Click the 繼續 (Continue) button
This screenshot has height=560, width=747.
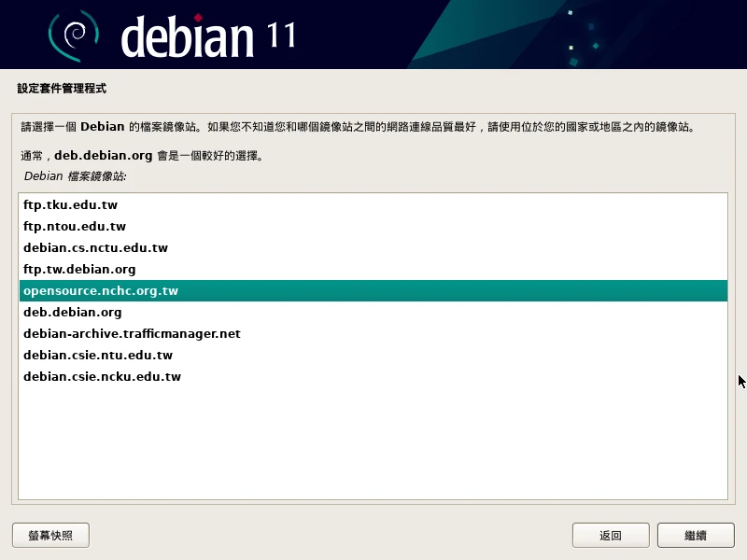(x=696, y=535)
